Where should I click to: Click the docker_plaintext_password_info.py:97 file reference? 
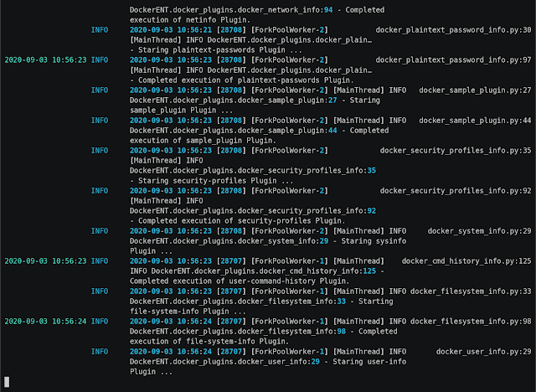coord(453,59)
